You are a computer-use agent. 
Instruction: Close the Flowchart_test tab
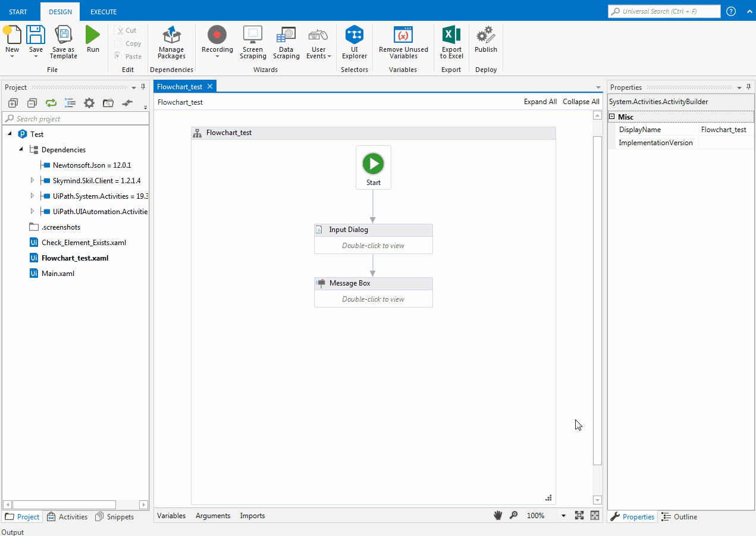tap(210, 86)
